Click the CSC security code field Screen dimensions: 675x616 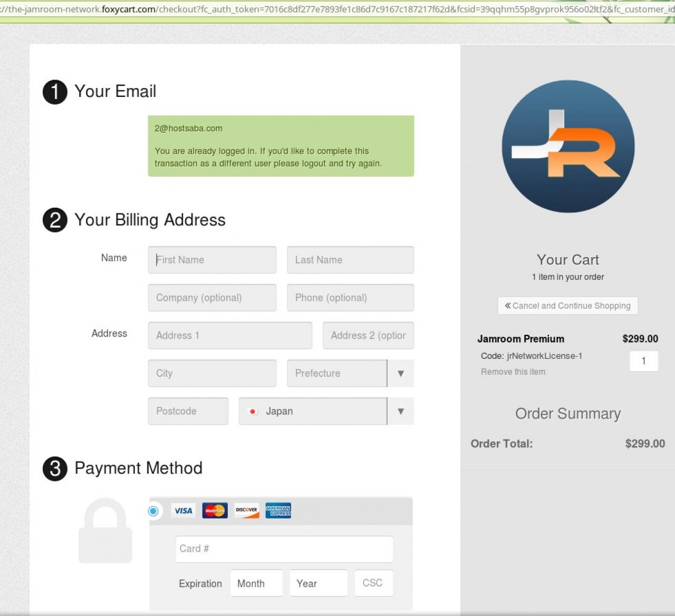[x=373, y=583]
